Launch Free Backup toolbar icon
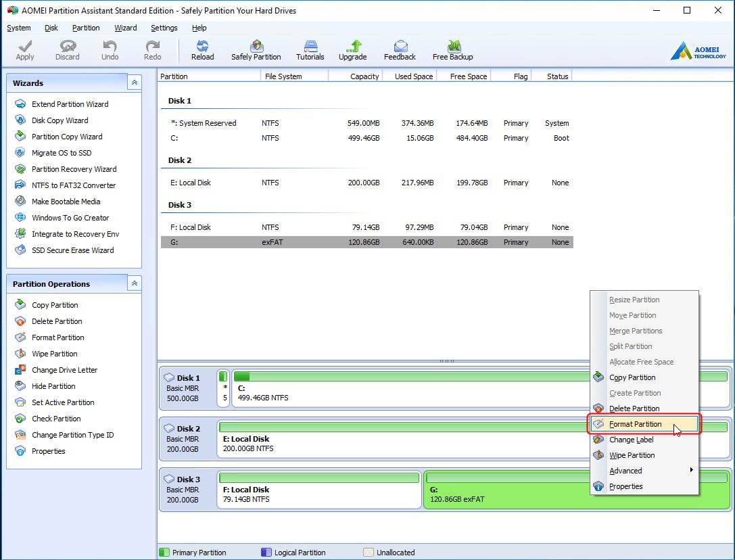Viewport: 735px width, 560px height. (453, 50)
